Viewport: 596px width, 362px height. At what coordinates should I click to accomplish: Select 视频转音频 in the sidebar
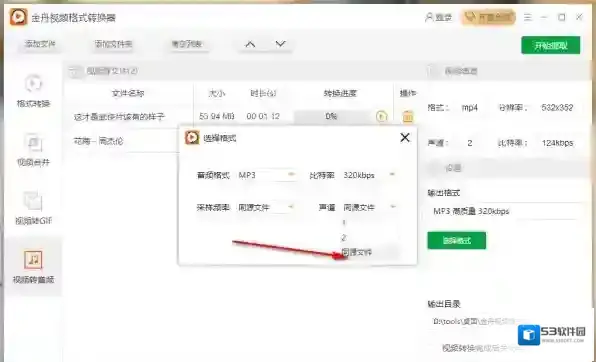[x=33, y=267]
